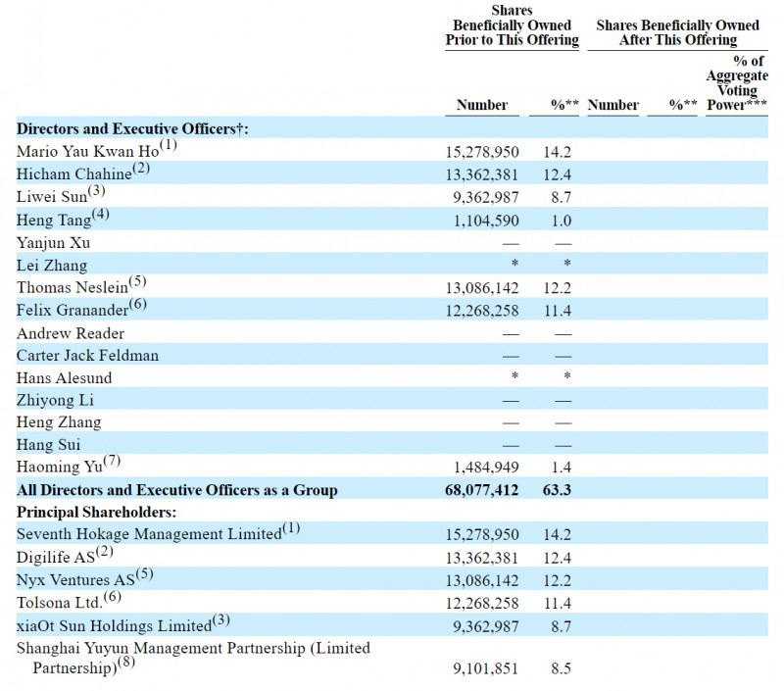The height and width of the screenshot is (691, 784).
Task: Click Heng Tang's percentage 1.0
Action: coord(561,221)
